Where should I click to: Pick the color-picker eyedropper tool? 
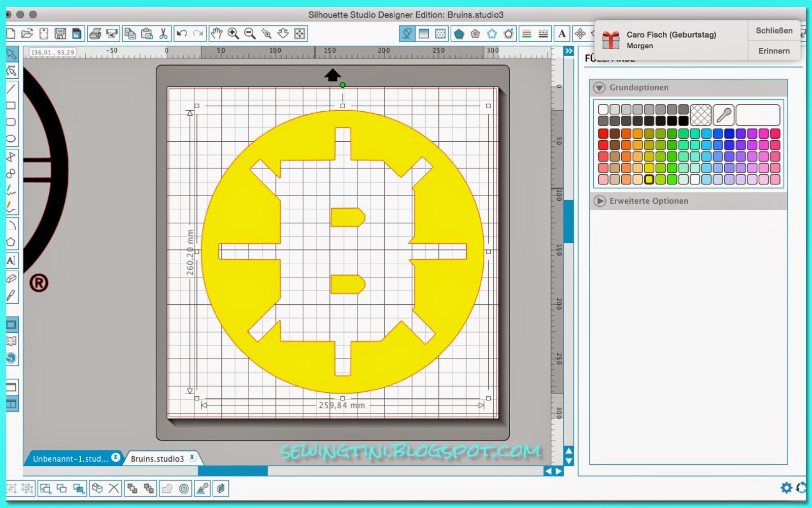(723, 115)
